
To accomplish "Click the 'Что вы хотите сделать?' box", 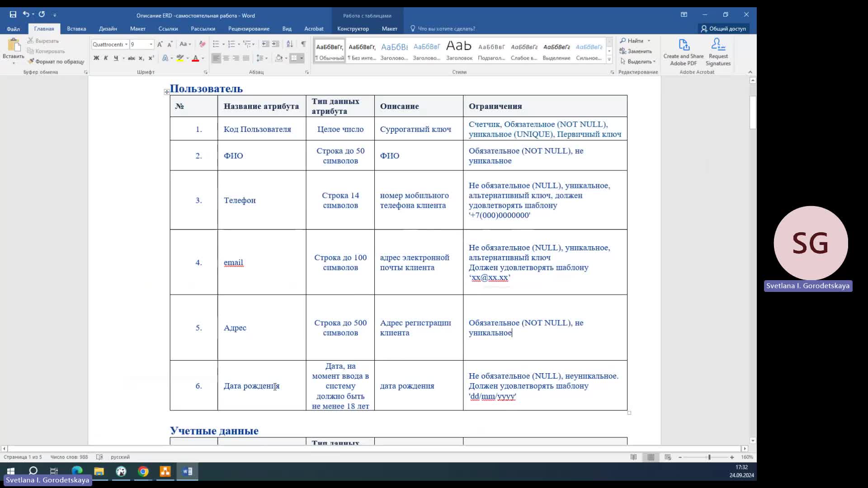I will point(443,28).
